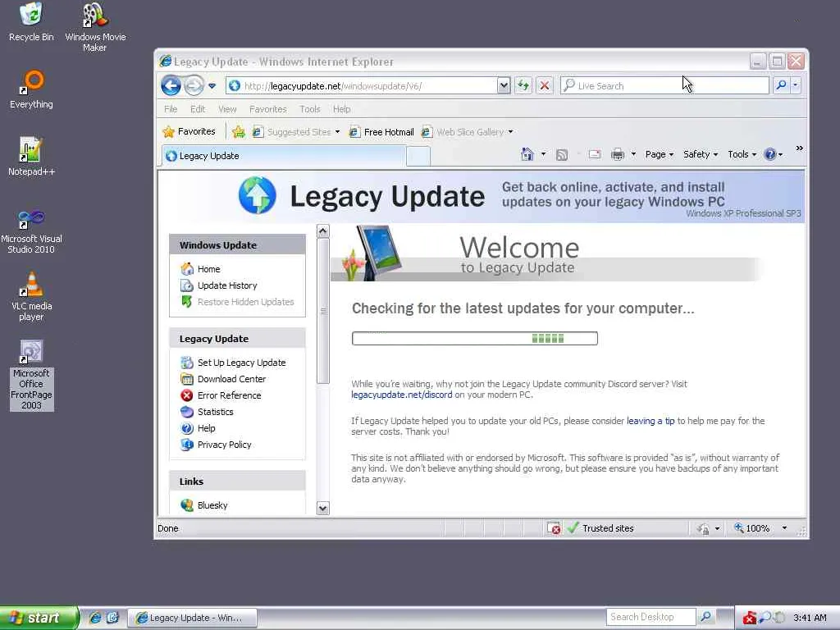The image size is (840, 630).
Task: Go to Home in Windows Update sidebar
Action: point(208,269)
